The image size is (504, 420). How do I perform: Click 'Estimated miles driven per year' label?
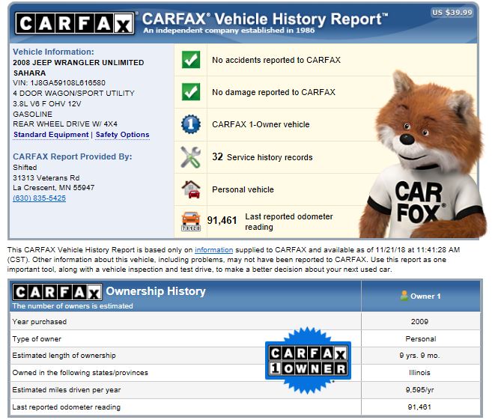(67, 390)
